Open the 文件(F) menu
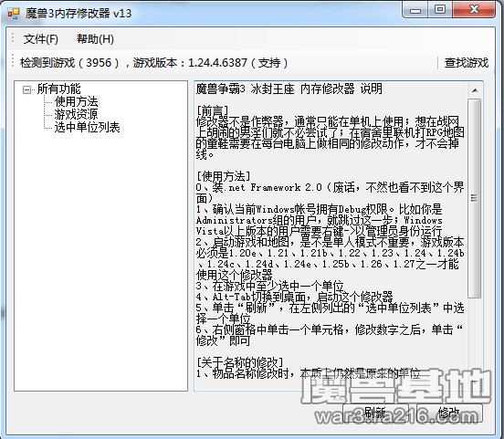The width and height of the screenshot is (504, 439). click(x=41, y=39)
